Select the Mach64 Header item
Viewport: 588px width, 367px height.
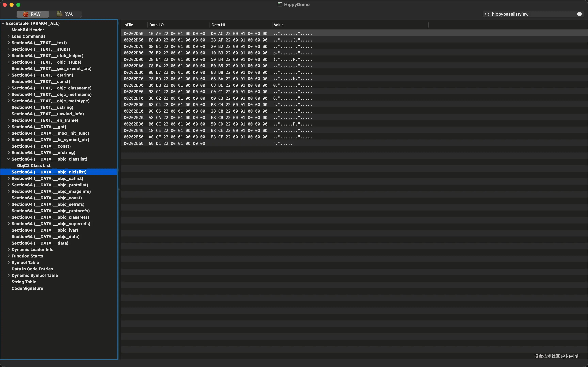28,30
